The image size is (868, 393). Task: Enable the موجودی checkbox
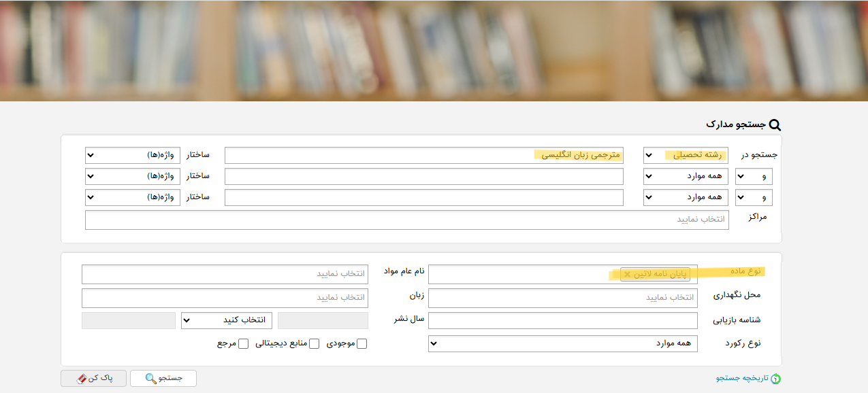[362, 344]
